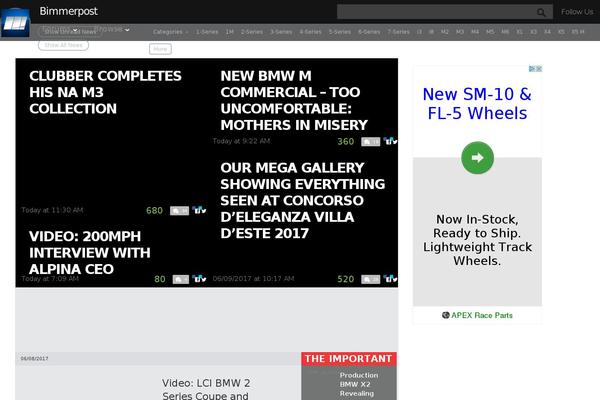Screen dimensions: 600x400
Task: Select the M4 category
Action: tap(475, 32)
